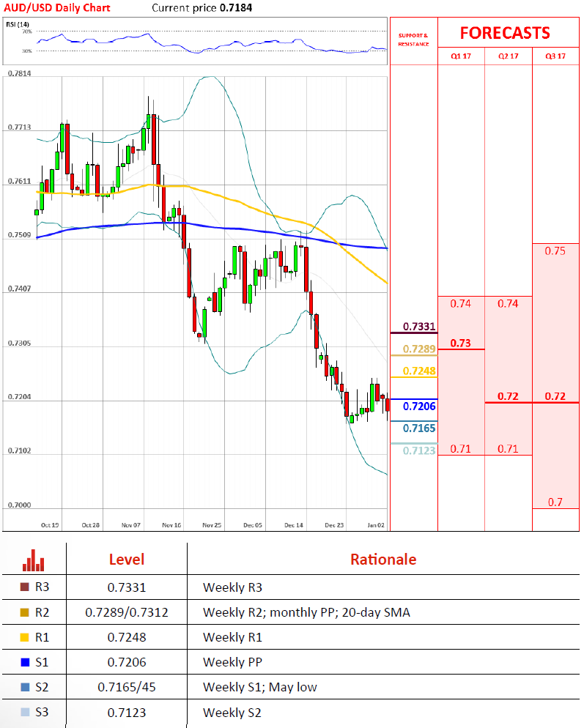This screenshot has height=728, width=584.
Task: Click the 0.7000 price axis label
Action: [x=20, y=505]
